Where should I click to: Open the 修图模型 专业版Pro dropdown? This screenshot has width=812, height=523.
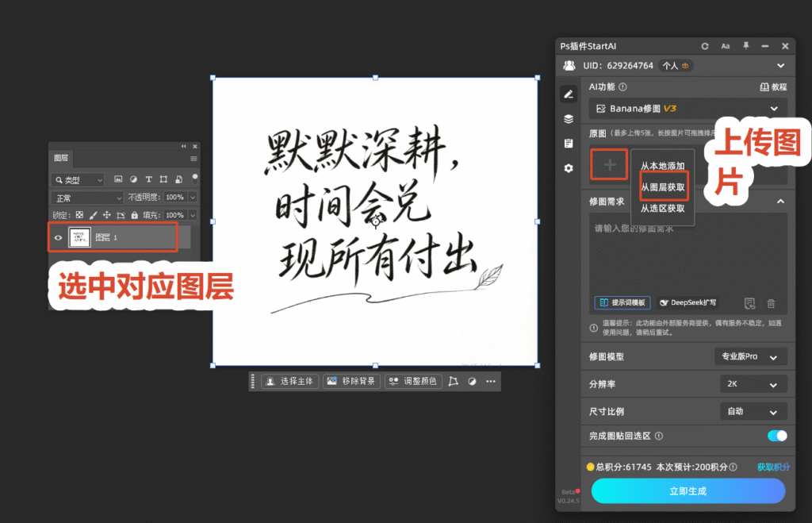point(751,356)
